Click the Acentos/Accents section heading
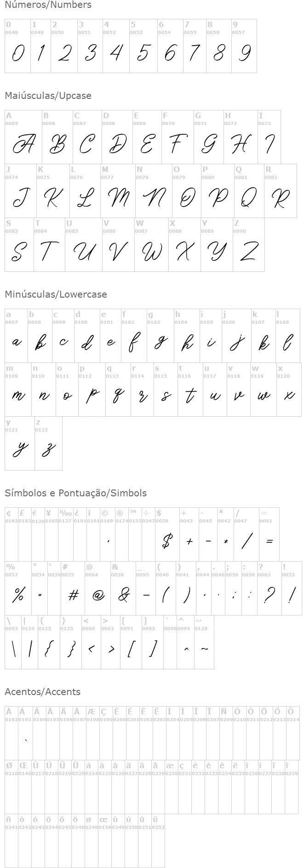The image size is (304, 868). point(42,692)
